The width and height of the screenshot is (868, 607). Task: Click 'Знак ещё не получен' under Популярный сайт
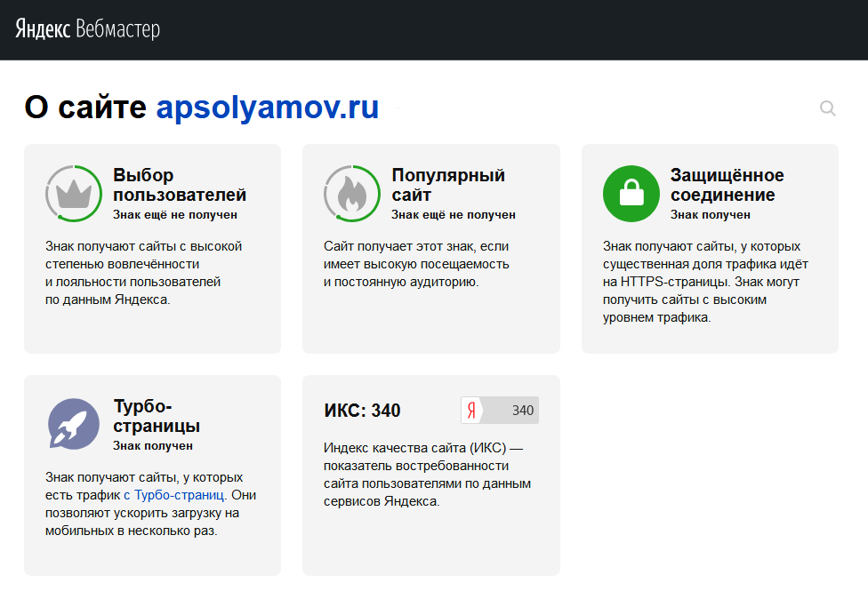454,215
